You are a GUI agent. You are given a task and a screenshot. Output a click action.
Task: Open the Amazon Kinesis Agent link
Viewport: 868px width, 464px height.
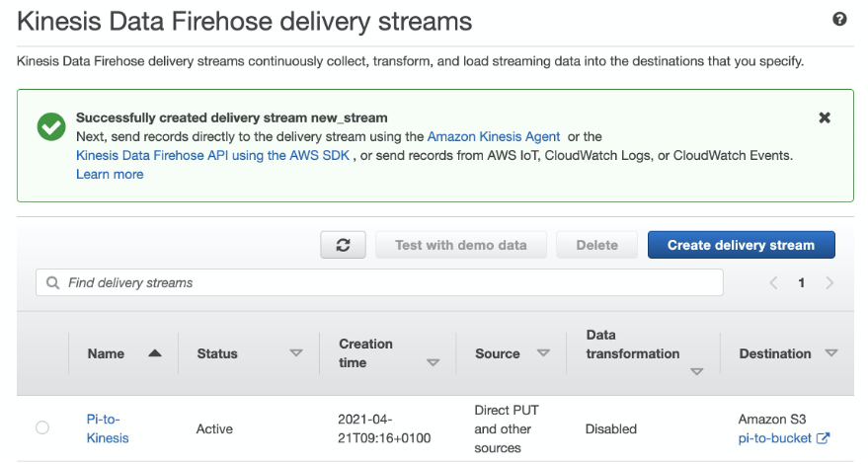[493, 136]
